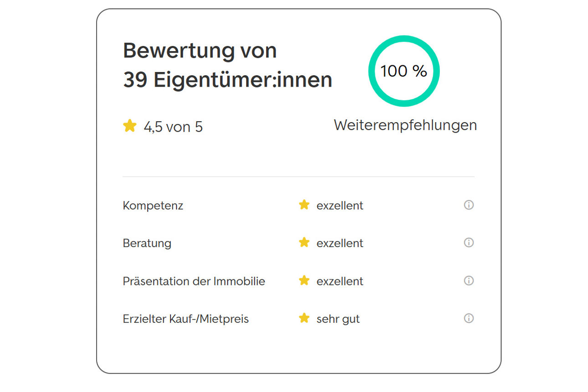The height and width of the screenshot is (392, 588).
Task: Click the star beside sehr gut
Action: pos(304,318)
